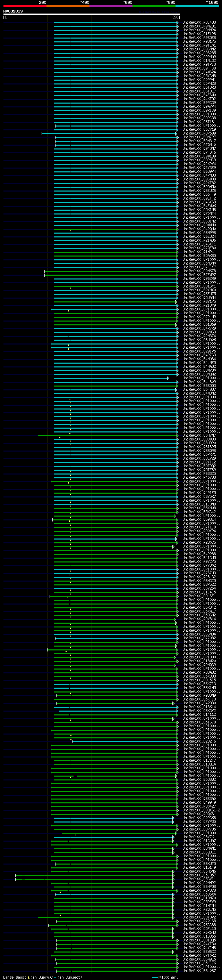Select hit label UniRef100_A9PC38
222x980 pixels.
click(x=199, y=118)
